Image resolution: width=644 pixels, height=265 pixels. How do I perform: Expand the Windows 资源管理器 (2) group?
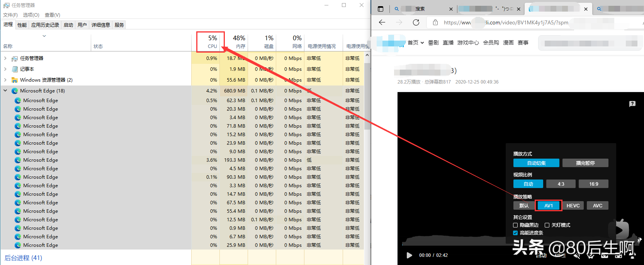[x=5, y=80]
